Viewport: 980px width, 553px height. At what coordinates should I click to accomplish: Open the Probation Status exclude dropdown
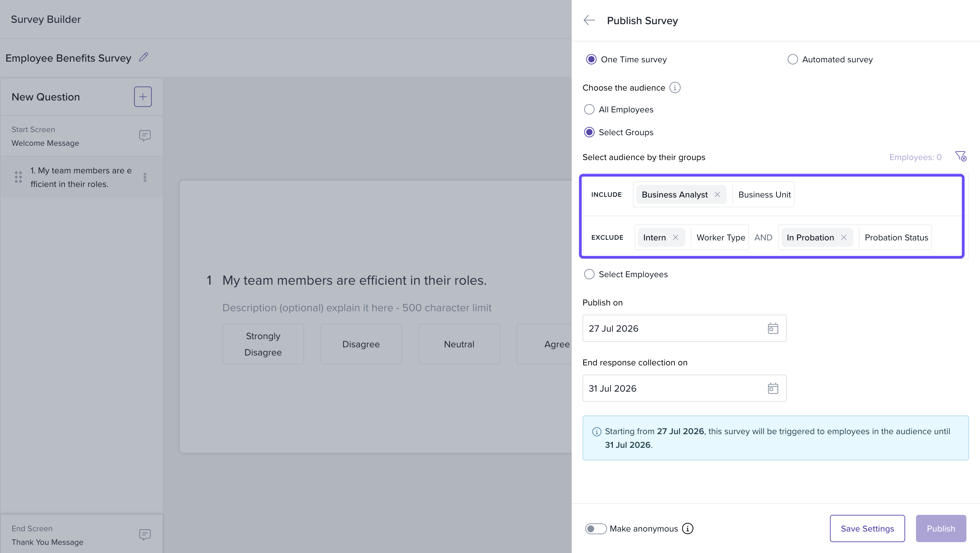[x=896, y=237]
